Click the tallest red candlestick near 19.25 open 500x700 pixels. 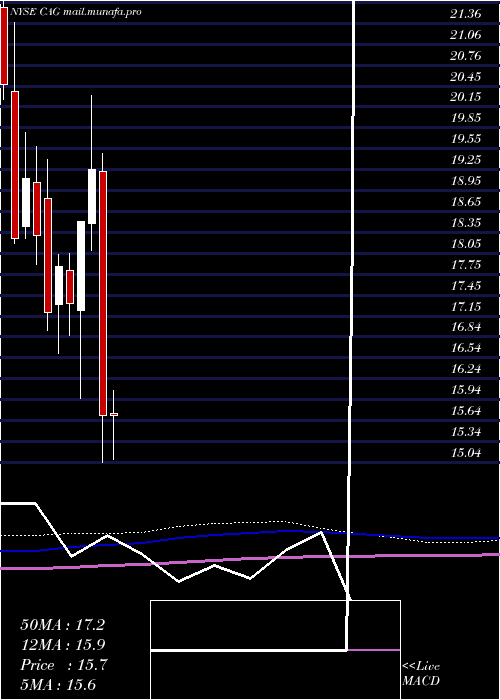103,293
